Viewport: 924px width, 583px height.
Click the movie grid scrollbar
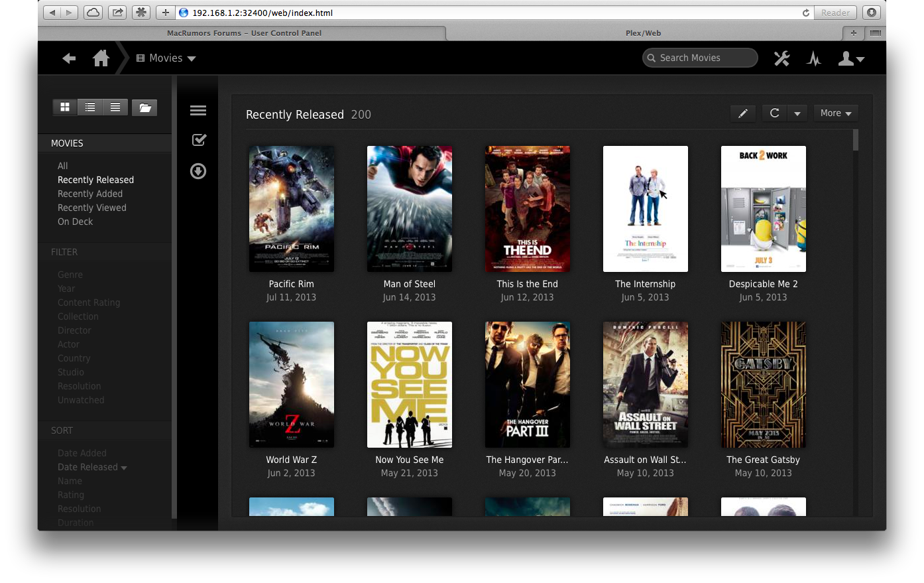click(x=856, y=140)
